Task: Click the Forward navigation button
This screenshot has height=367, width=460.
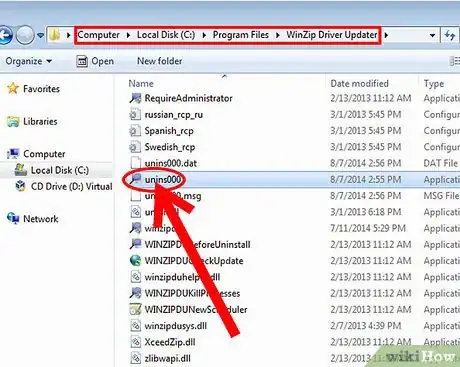Action: (x=25, y=35)
